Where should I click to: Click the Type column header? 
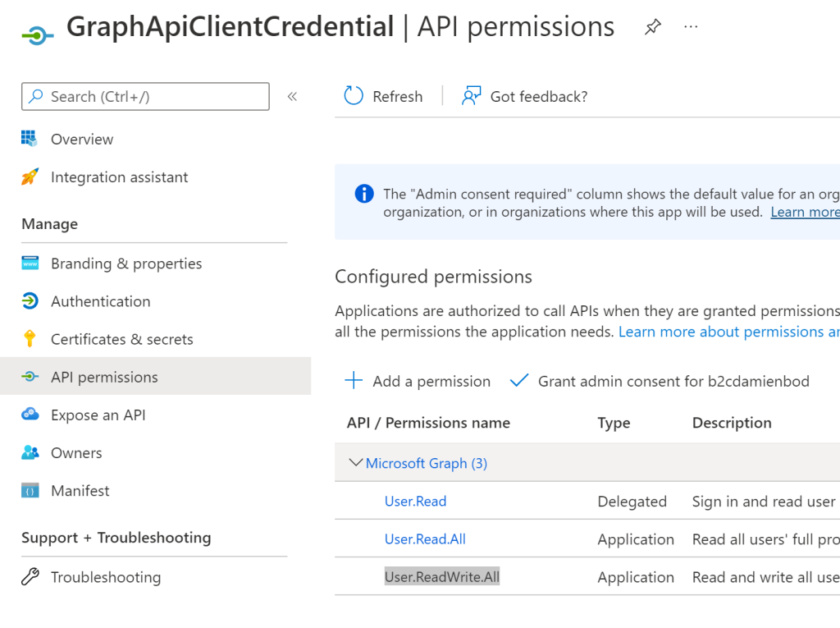tap(614, 423)
